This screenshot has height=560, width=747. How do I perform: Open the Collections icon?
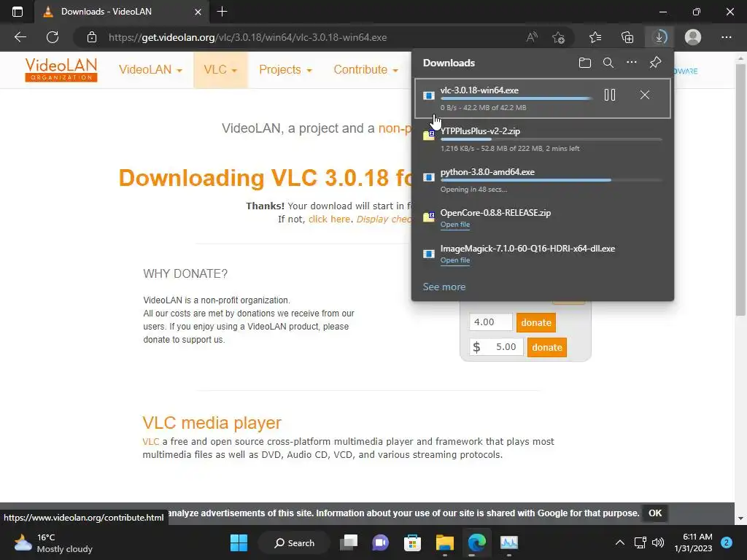click(x=627, y=37)
